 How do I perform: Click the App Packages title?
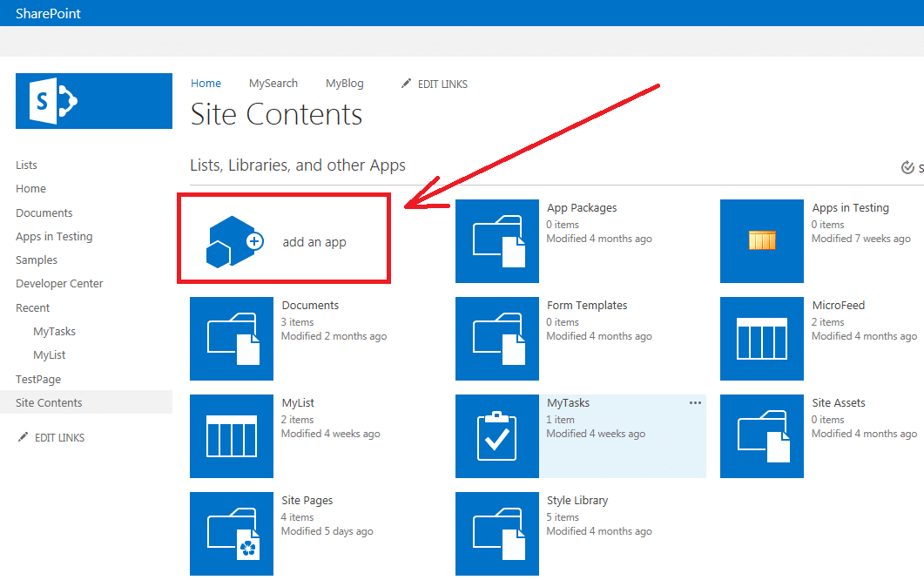(x=582, y=207)
